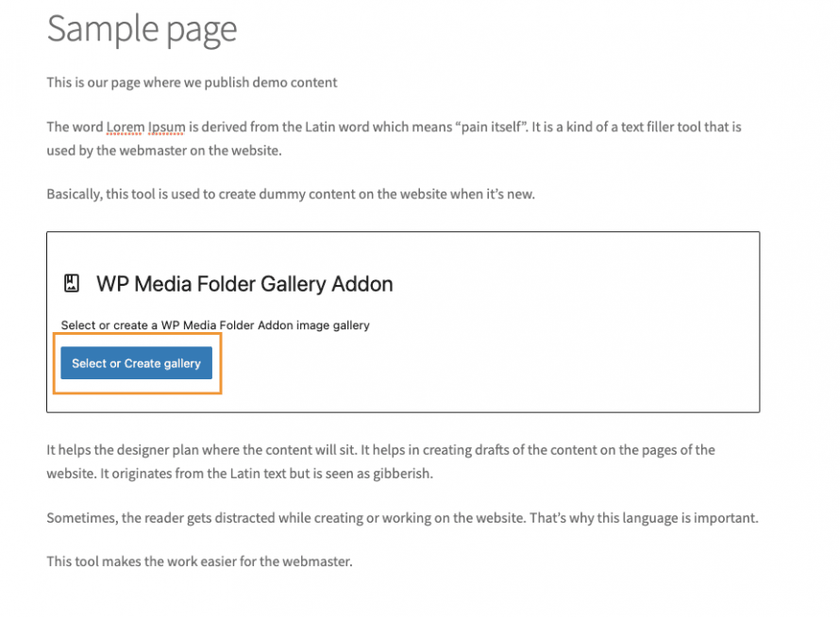Click the underlined word Lorem

click(x=126, y=126)
